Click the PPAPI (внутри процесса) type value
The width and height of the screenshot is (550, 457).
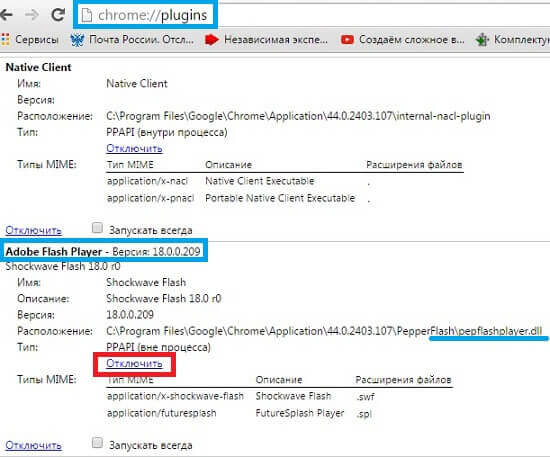(x=167, y=133)
